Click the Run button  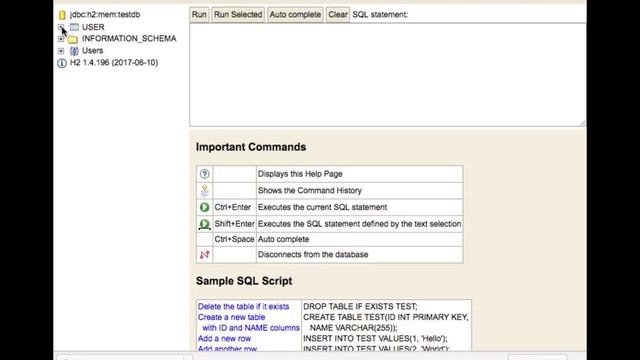pyautogui.click(x=199, y=15)
